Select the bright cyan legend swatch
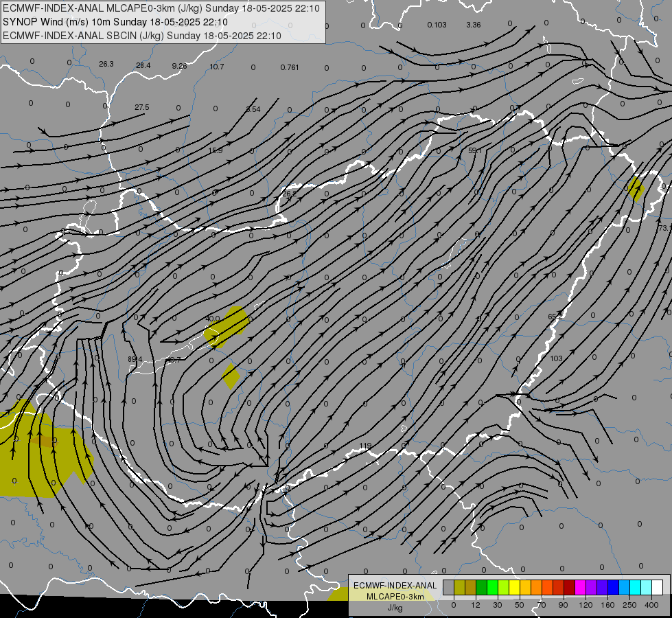 [x=636, y=588]
